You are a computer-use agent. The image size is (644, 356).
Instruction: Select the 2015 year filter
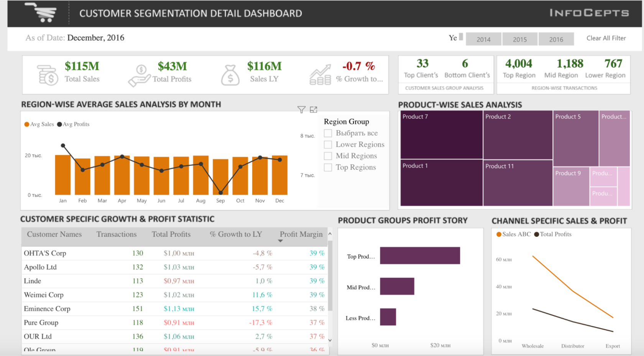coord(519,39)
